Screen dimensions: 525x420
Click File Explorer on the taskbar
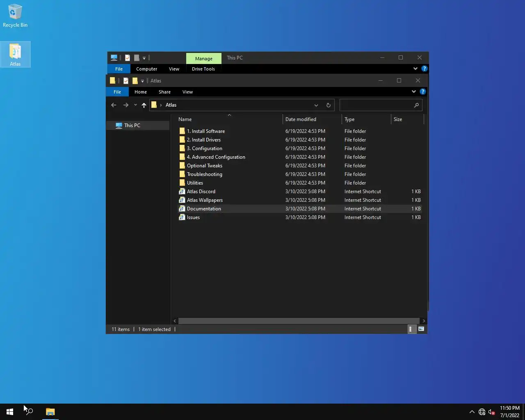(x=50, y=411)
